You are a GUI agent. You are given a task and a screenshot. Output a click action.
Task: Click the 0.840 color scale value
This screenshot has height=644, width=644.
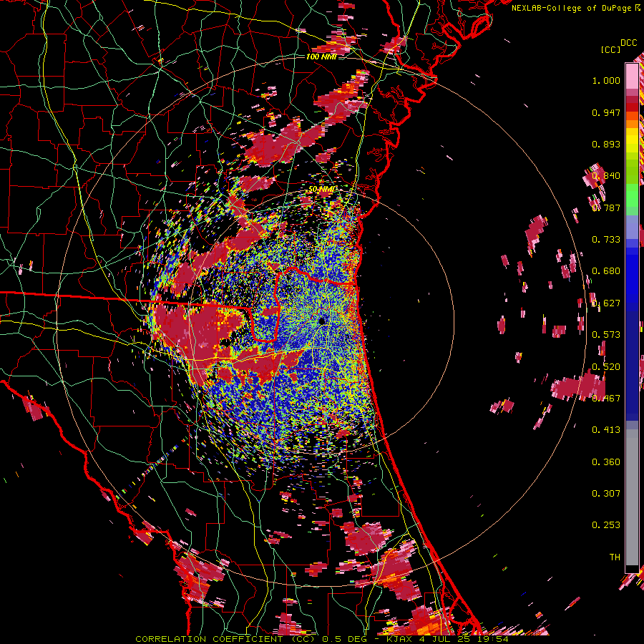point(606,176)
